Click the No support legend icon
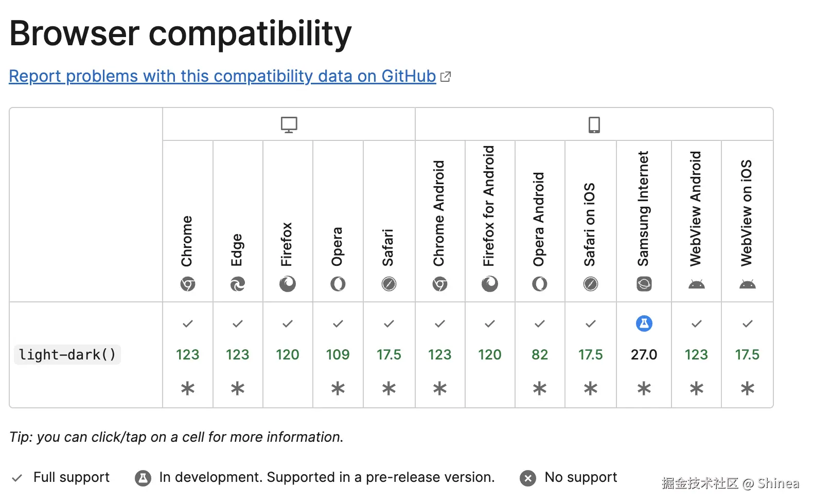 pyautogui.click(x=527, y=478)
